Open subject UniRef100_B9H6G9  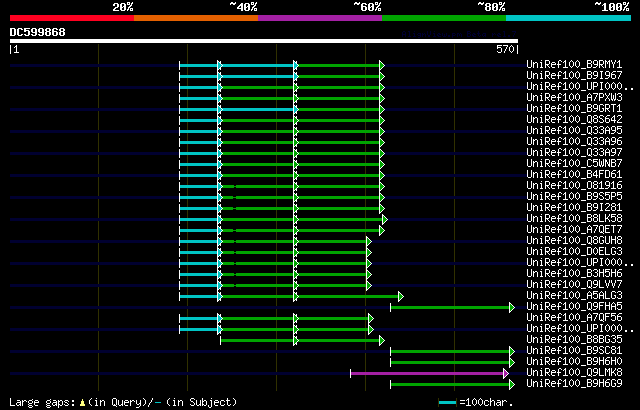(x=574, y=384)
